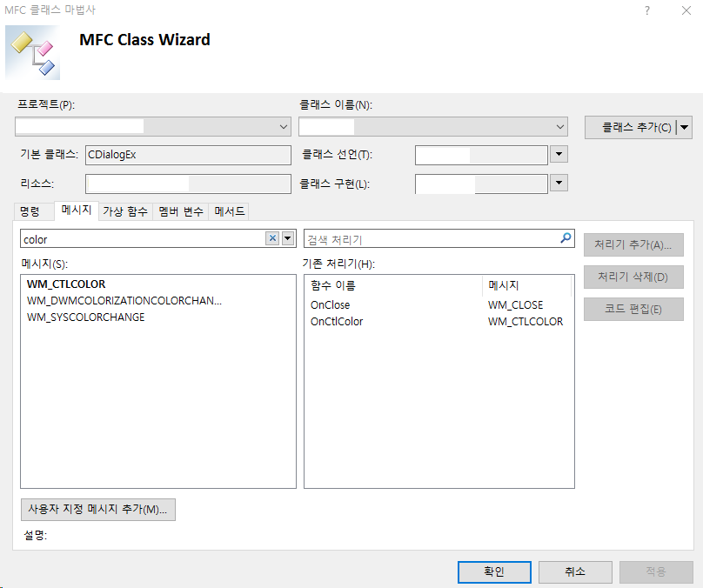The image size is (703, 588).
Task: Select the OnCtlColor handler row
Action: click(x=439, y=322)
